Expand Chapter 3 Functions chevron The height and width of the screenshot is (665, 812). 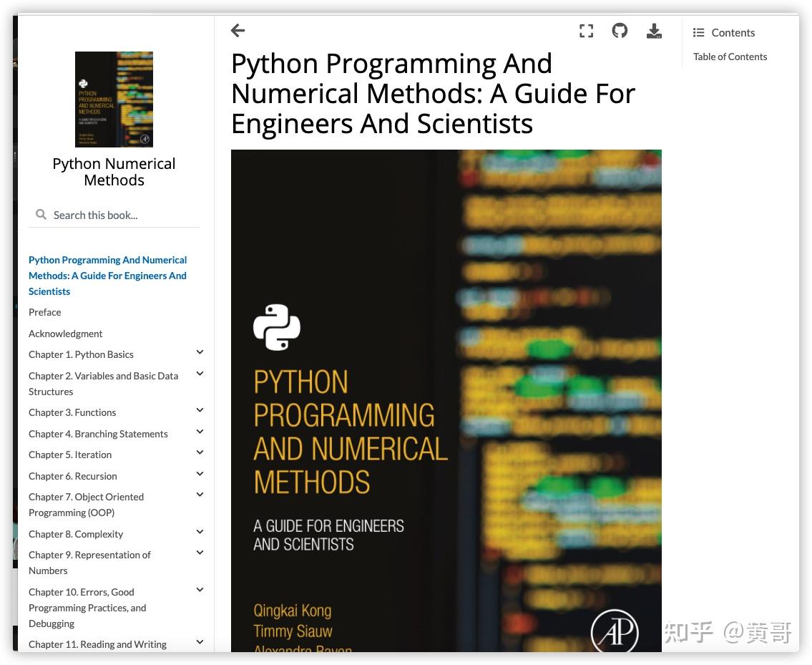[200, 410]
